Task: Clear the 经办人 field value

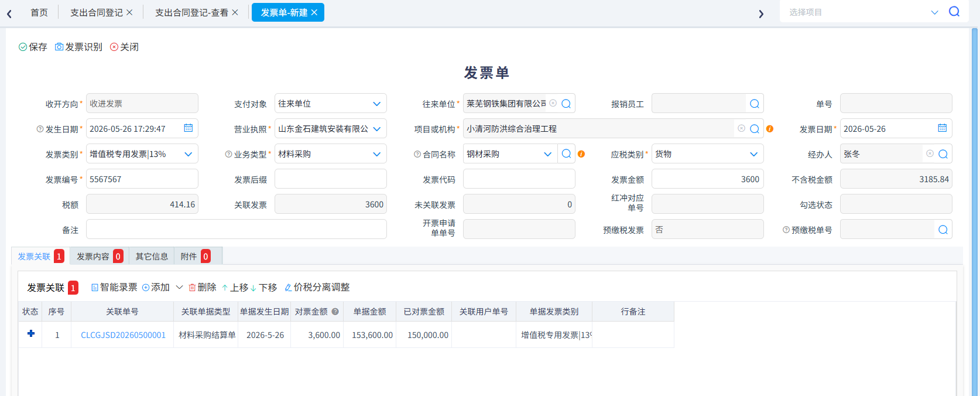Action: (930, 153)
